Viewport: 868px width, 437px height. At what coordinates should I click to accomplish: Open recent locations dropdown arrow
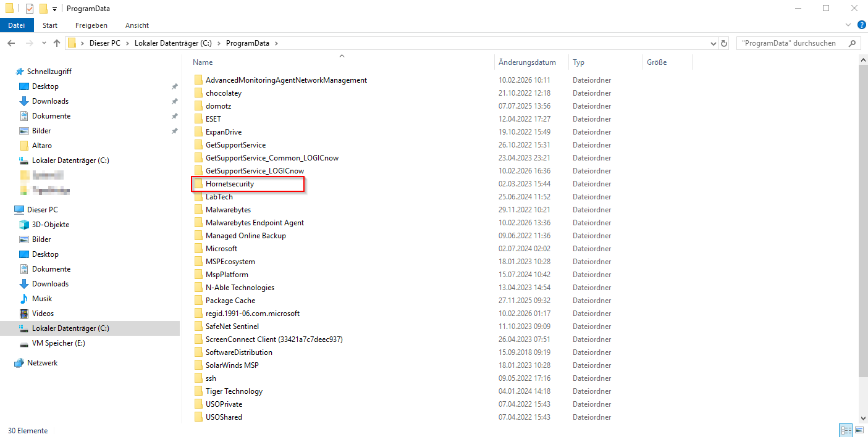click(43, 43)
